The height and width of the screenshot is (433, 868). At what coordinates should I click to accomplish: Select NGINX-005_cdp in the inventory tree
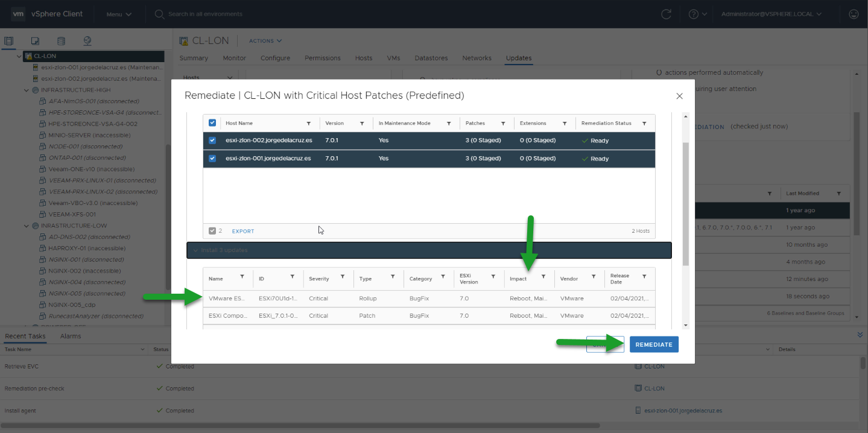point(72,305)
